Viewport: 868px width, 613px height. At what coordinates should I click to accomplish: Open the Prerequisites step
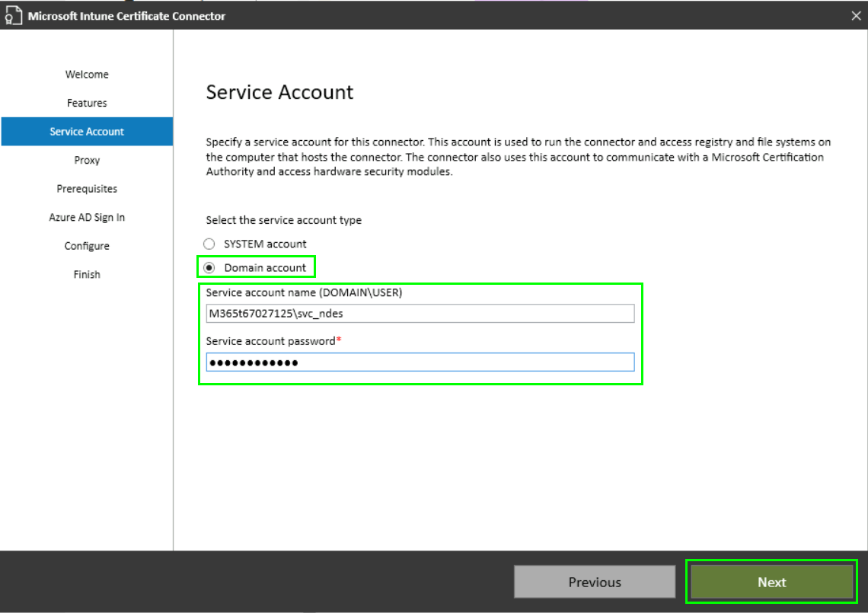click(87, 189)
